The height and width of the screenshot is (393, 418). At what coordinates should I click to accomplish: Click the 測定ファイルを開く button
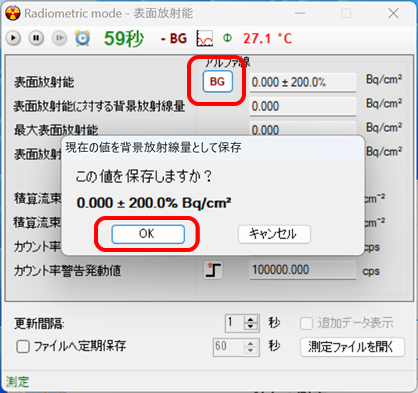pos(352,347)
